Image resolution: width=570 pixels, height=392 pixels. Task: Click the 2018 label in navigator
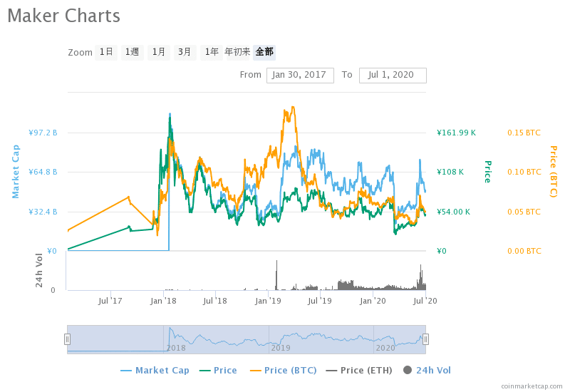(176, 348)
